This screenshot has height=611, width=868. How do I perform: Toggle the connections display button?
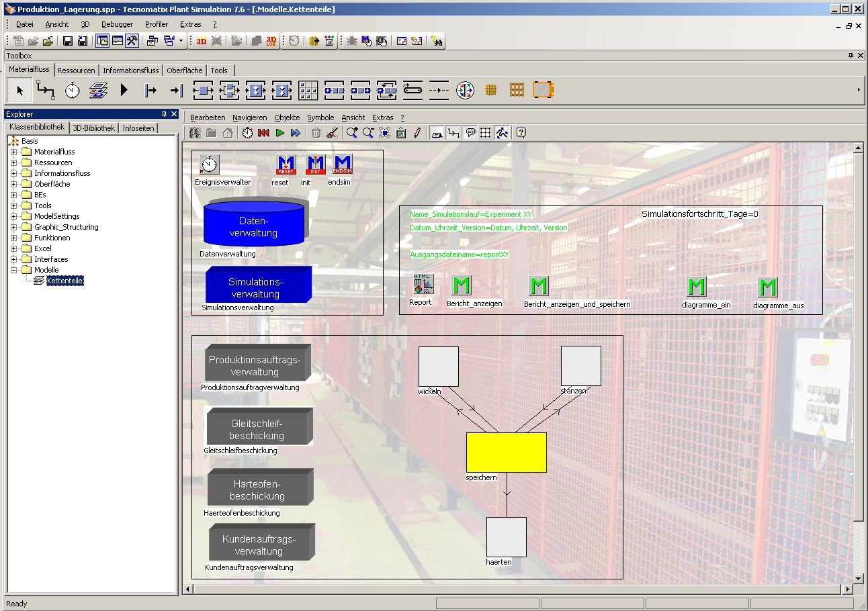[x=453, y=133]
